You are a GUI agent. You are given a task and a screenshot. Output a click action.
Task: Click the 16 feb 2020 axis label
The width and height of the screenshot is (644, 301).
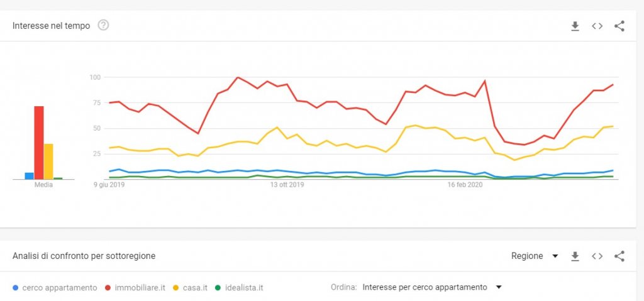coord(465,185)
